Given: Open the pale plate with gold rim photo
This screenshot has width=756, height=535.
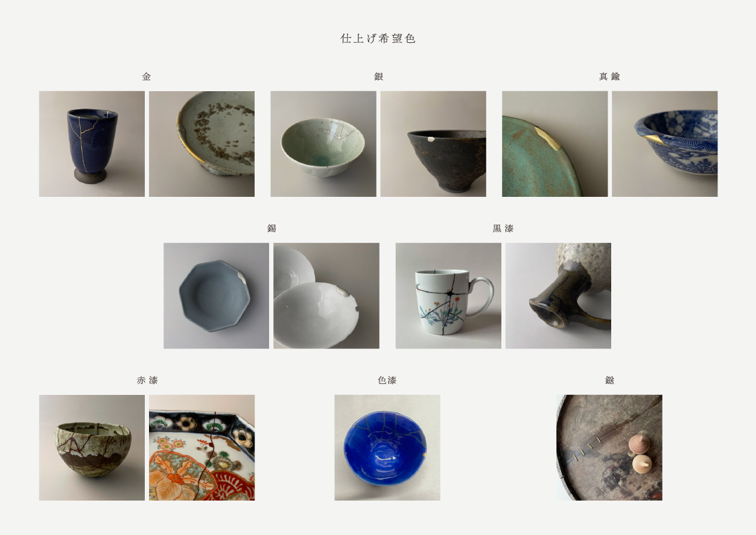Looking at the screenshot, I should click(202, 144).
